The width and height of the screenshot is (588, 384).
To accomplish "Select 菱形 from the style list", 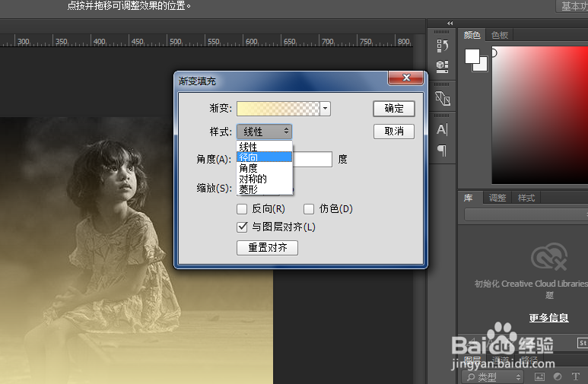I will pyautogui.click(x=264, y=189).
